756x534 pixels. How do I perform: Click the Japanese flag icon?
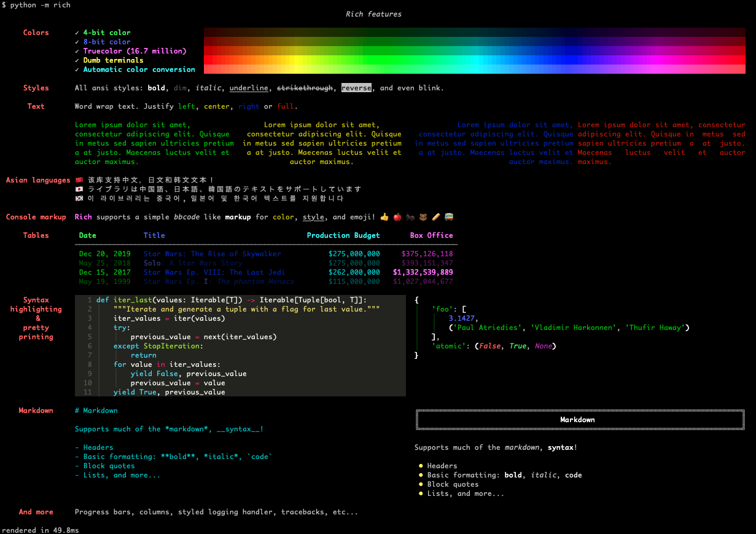[x=79, y=189]
